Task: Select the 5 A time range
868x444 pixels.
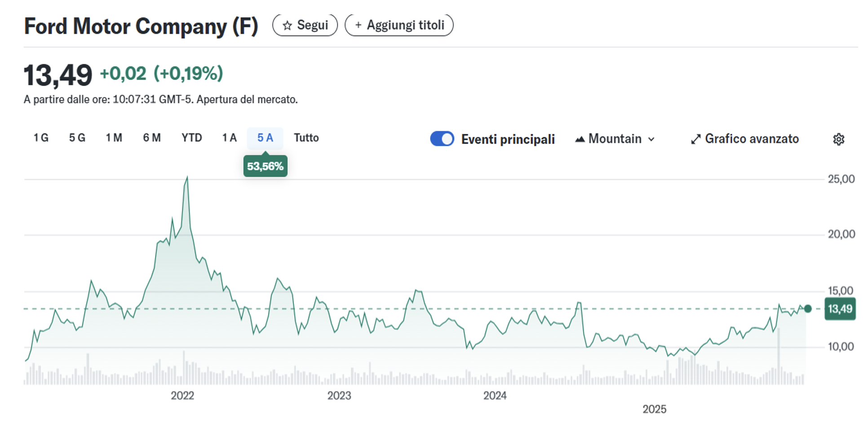Action: [265, 138]
